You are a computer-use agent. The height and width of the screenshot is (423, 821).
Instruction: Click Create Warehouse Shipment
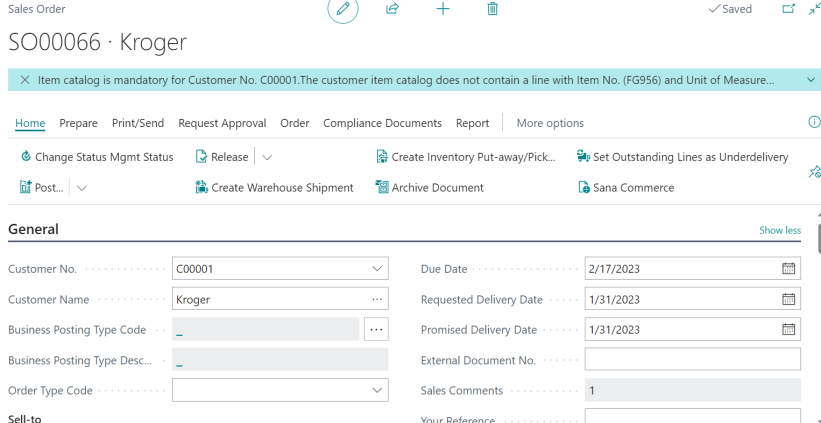pyautogui.click(x=274, y=187)
